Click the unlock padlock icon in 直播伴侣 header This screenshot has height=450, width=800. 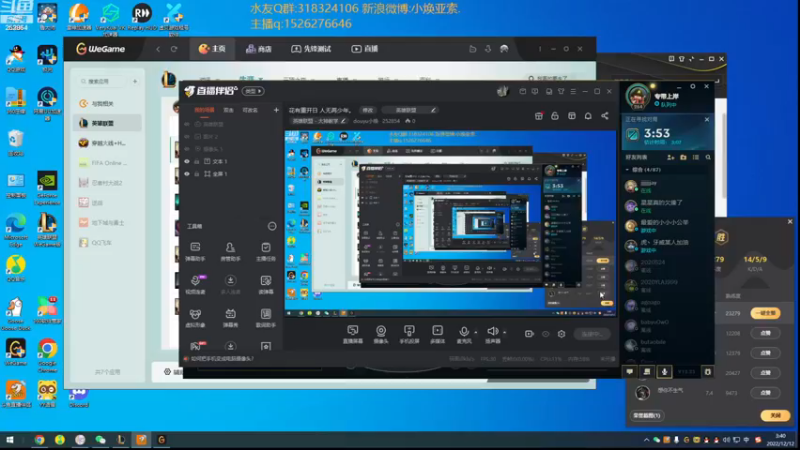[555, 116]
